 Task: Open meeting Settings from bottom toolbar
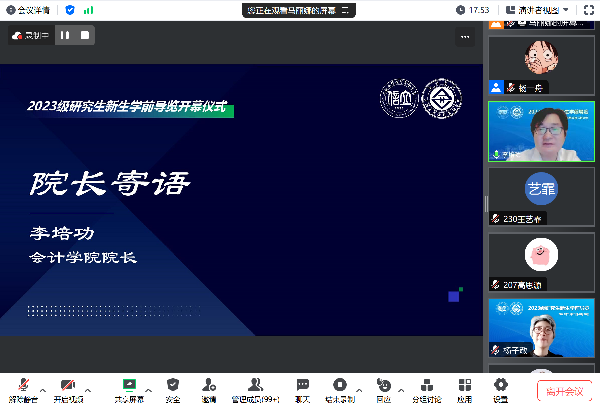pyautogui.click(x=500, y=386)
